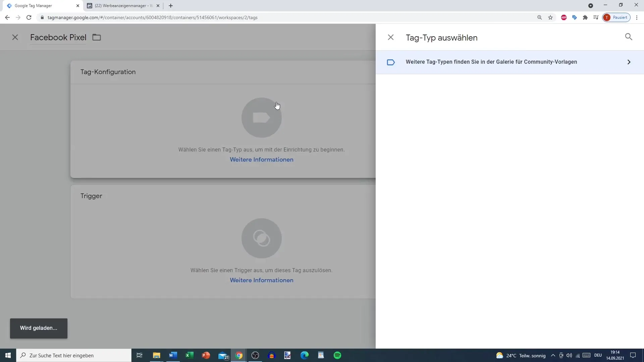Open the media control icon in Chrome toolbar
Viewport: 644px width, 362px height.
point(596,17)
